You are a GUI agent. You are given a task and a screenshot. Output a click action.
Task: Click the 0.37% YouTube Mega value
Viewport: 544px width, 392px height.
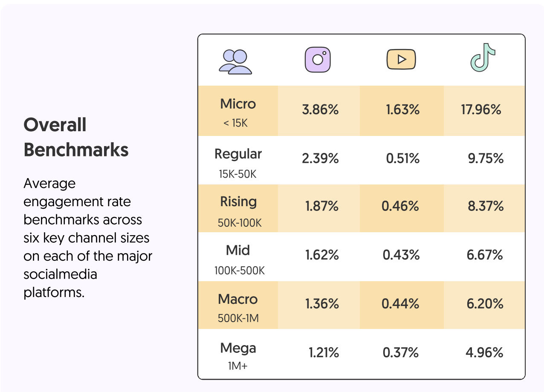tap(401, 353)
